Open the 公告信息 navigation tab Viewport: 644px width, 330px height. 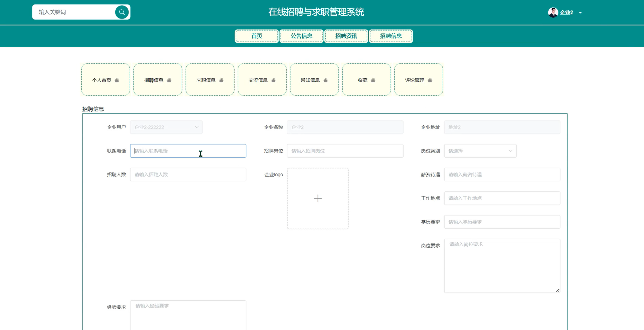click(x=301, y=36)
